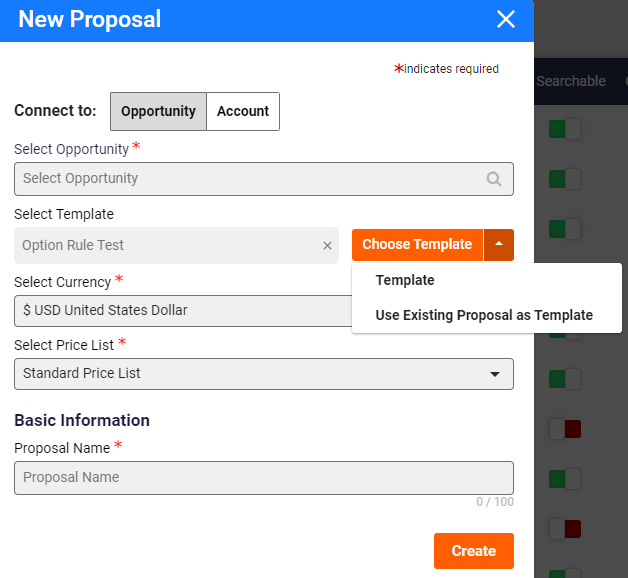The width and height of the screenshot is (628, 578).
Task: Click the search icon in Select Opportunity
Action: click(x=493, y=179)
